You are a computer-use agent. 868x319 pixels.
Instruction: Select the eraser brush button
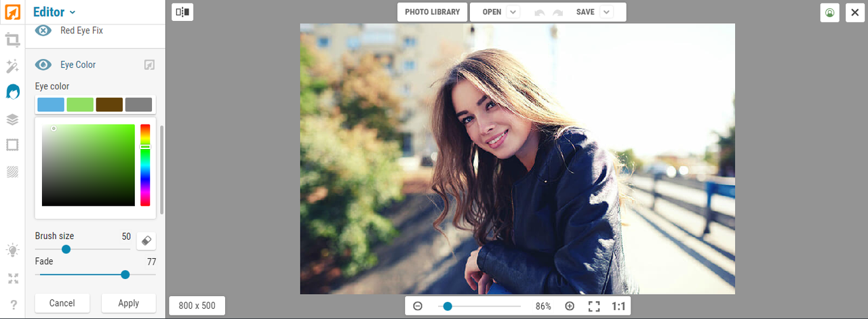click(x=146, y=240)
